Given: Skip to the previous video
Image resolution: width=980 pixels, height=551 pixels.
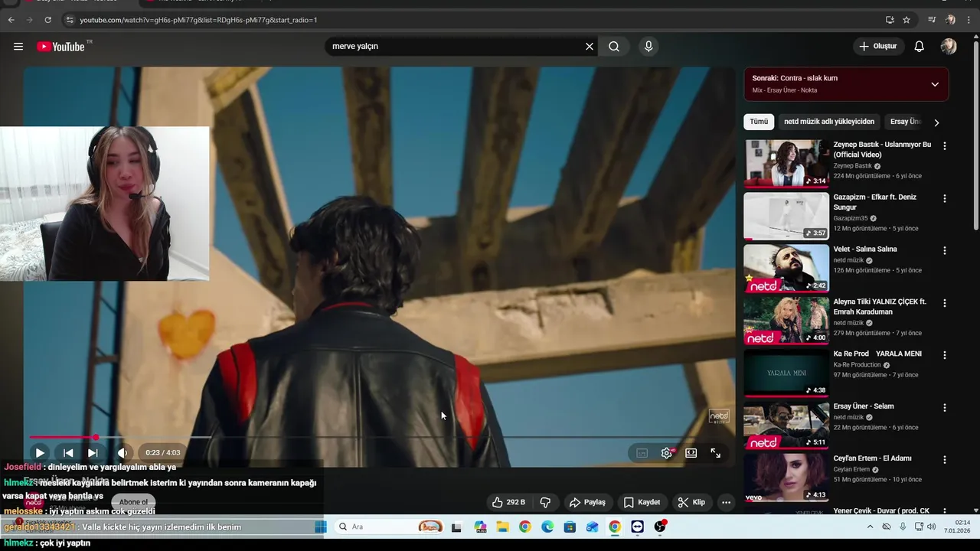Looking at the screenshot, I should 68,453.
